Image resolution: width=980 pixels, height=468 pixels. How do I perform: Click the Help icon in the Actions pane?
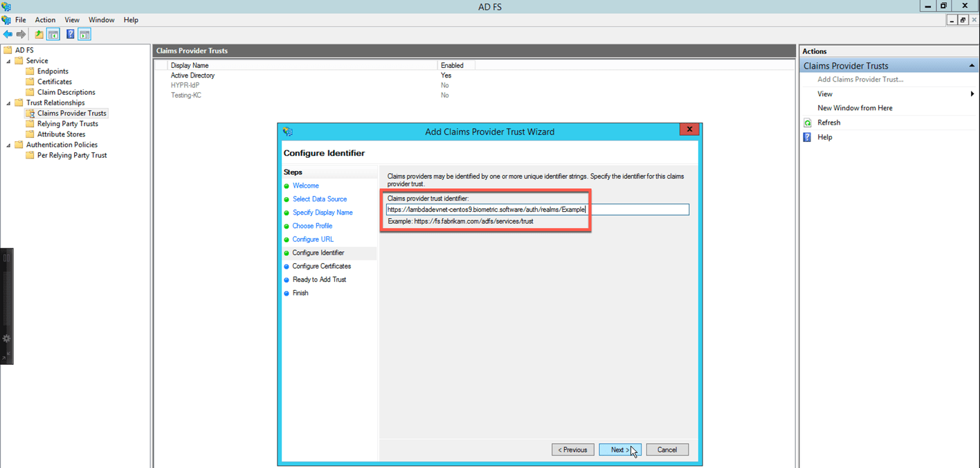[x=806, y=136]
